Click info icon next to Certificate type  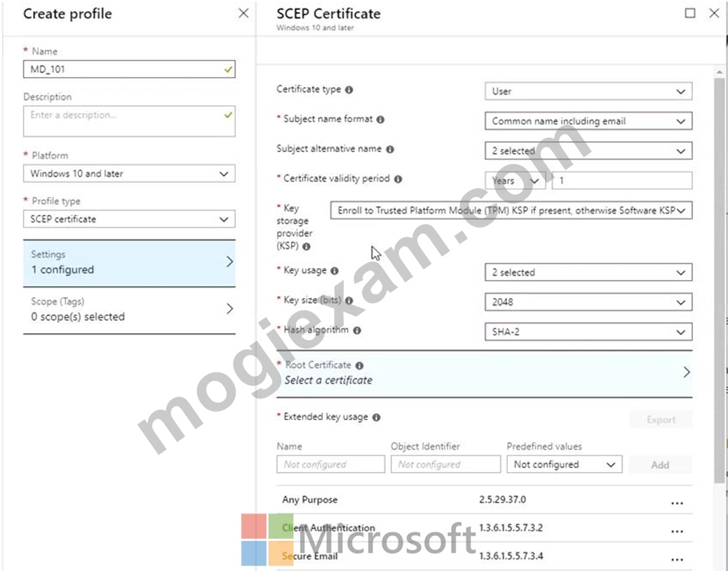(x=349, y=90)
